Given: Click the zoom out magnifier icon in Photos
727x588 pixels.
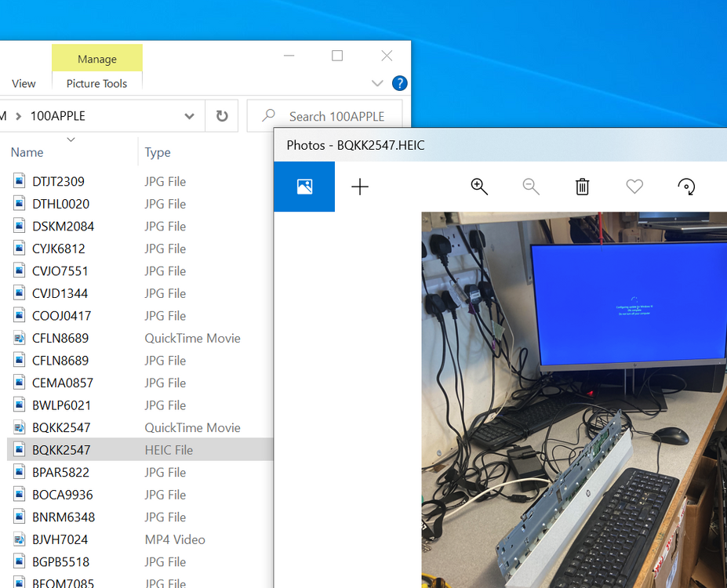Looking at the screenshot, I should 531,187.
